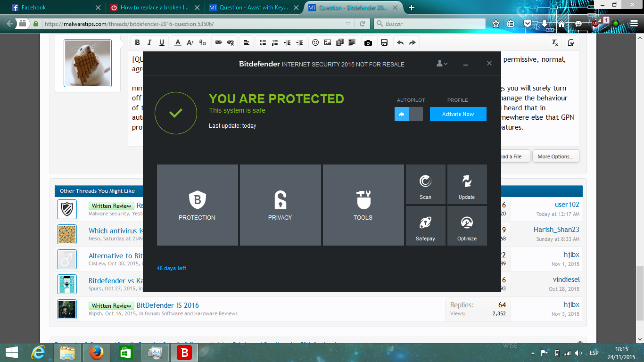
Task: Click the Update tile in Bitdefender
Action: click(x=467, y=184)
